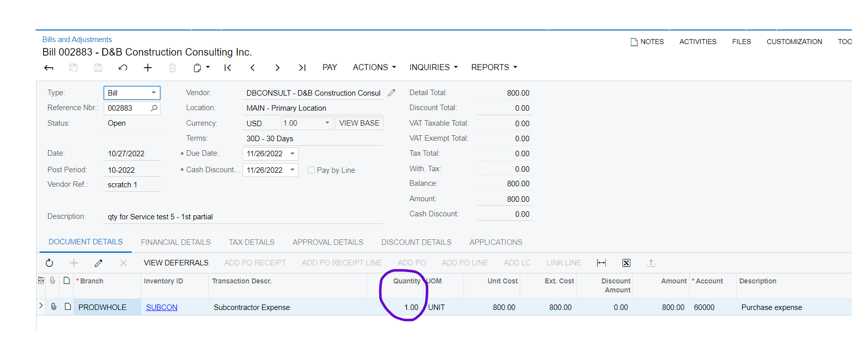Switch to APPROVAL DETAILS tab
Viewport: 868px width, 339px height.
pos(328,242)
